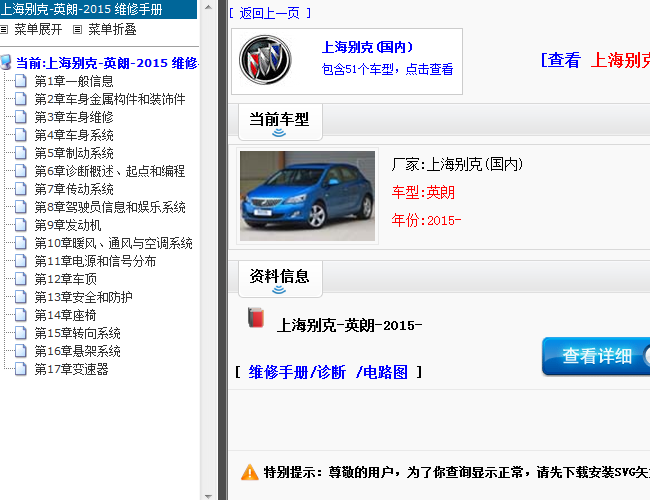
Task: Click the text 厂家:上海别克(国内)
Action: [457, 165]
